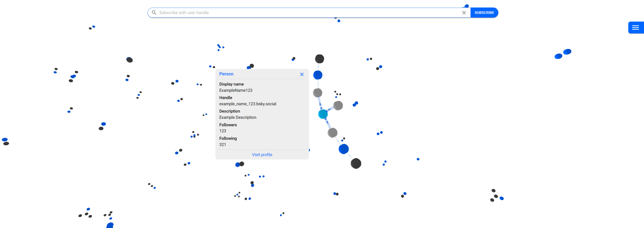Click the Description field label

click(230, 111)
